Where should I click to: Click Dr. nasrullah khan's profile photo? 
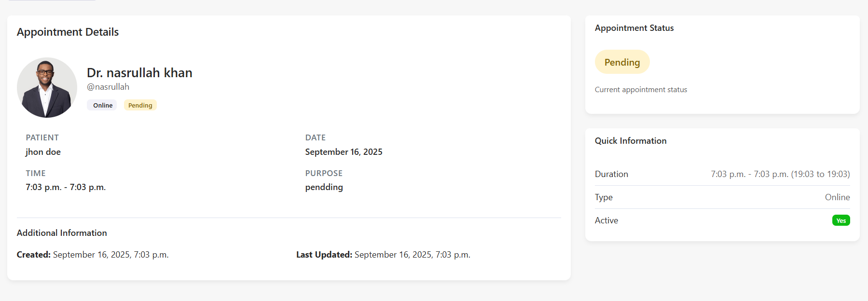tap(47, 88)
